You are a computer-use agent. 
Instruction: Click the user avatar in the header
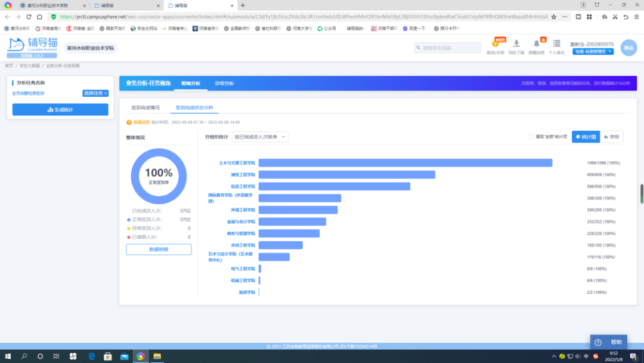(628, 48)
